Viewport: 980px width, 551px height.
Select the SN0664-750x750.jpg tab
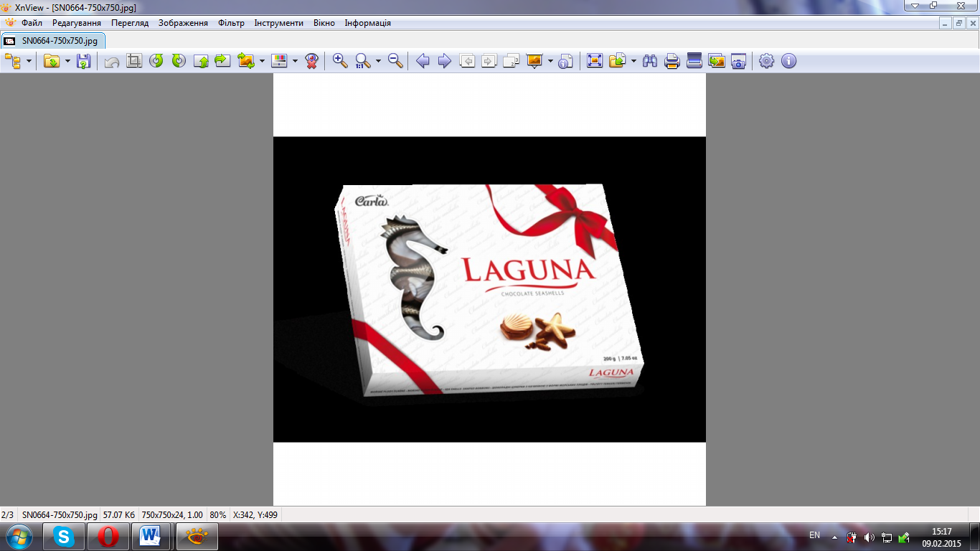53,41
